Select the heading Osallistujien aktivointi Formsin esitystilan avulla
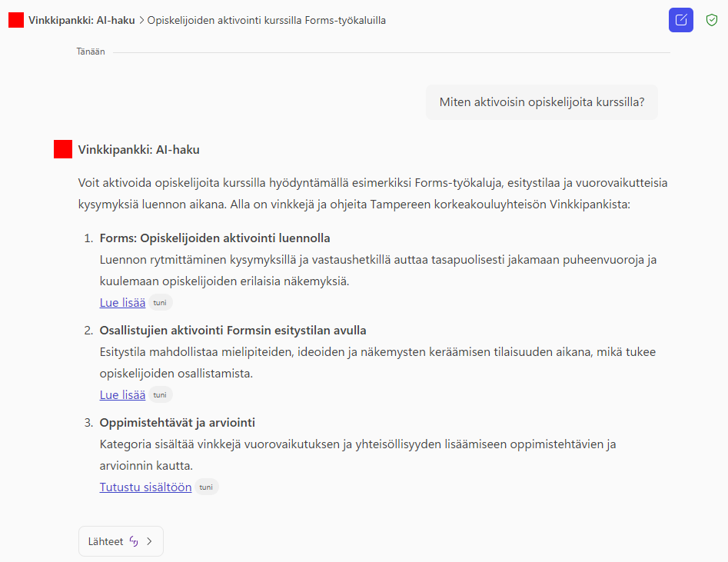This screenshot has height=562, width=728. tap(233, 331)
